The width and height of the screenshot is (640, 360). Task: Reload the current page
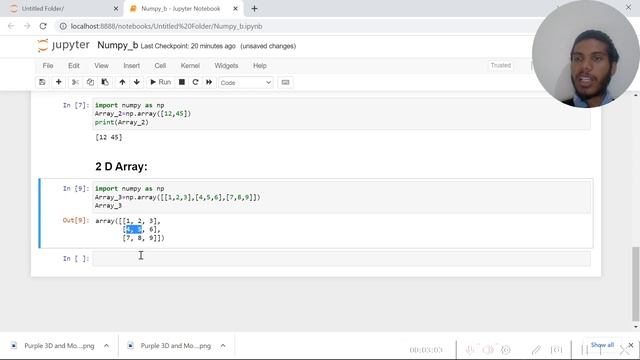[43, 26]
